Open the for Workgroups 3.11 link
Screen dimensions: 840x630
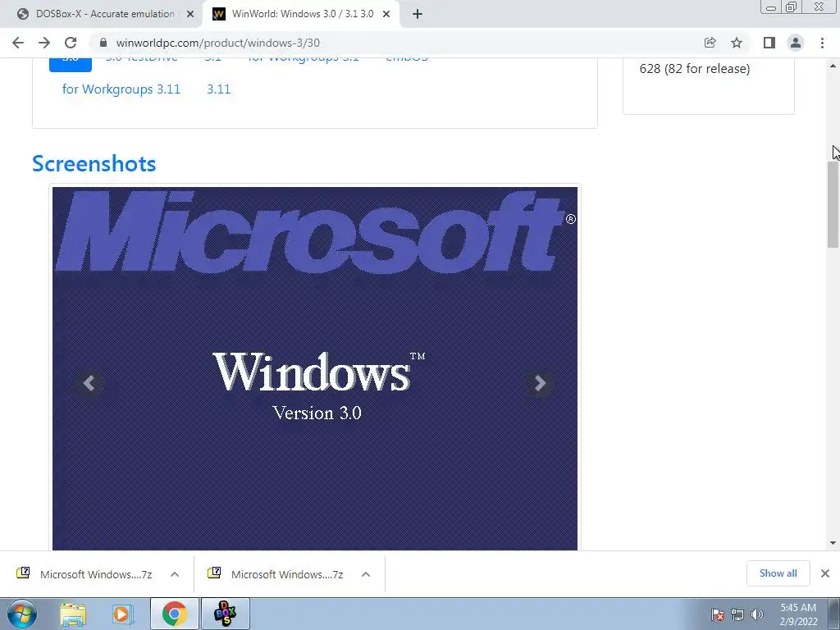[121, 89]
